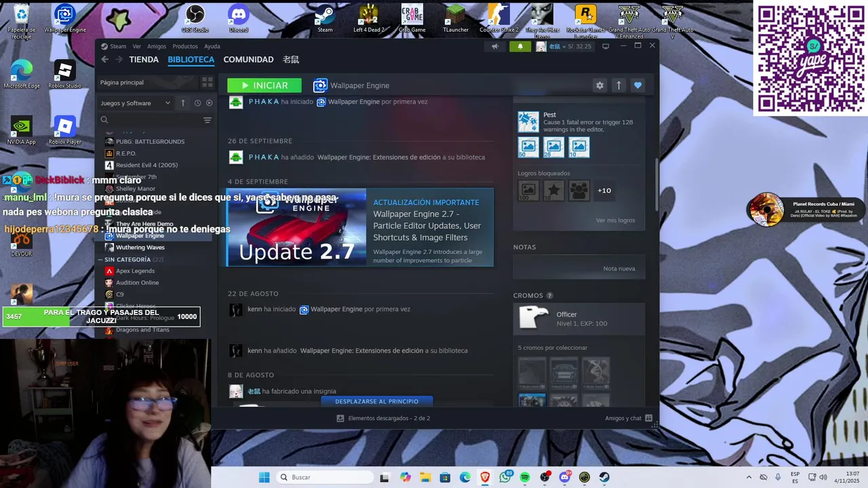
Task: Open the Ver menu
Action: [137, 46]
